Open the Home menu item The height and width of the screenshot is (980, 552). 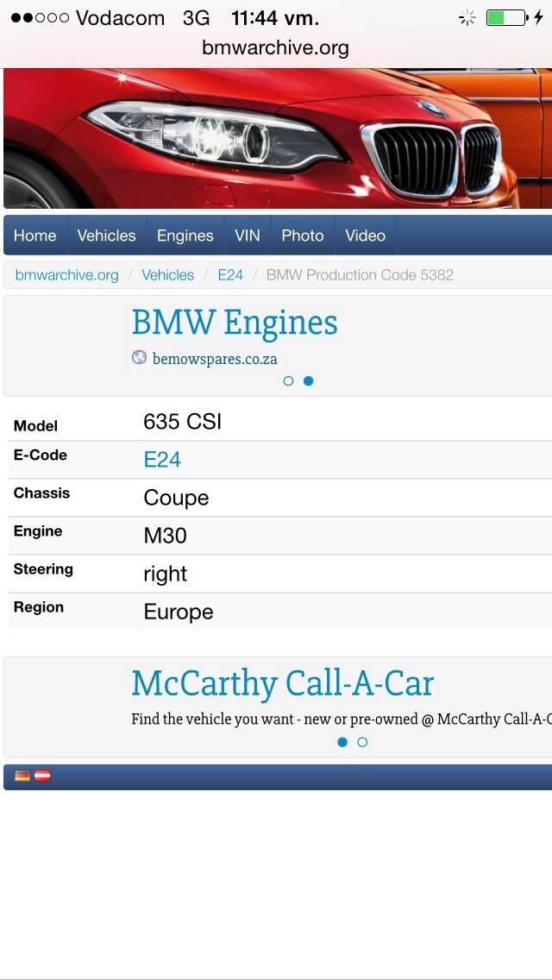coord(35,236)
